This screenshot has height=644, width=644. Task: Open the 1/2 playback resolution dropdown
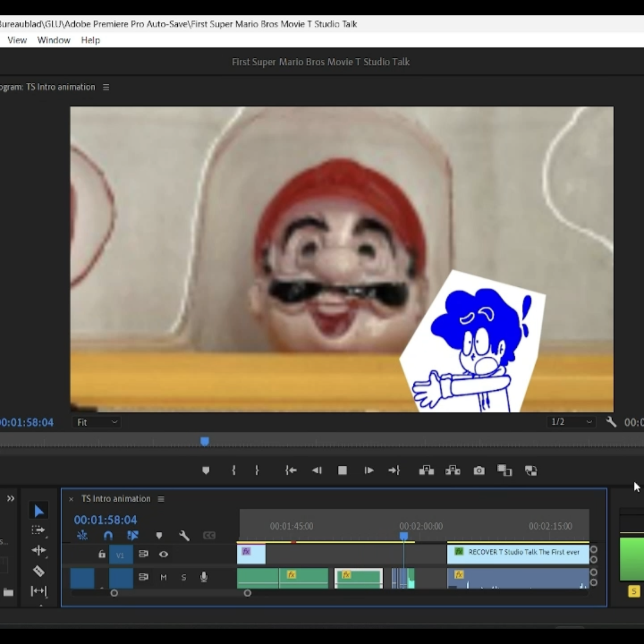[571, 422]
